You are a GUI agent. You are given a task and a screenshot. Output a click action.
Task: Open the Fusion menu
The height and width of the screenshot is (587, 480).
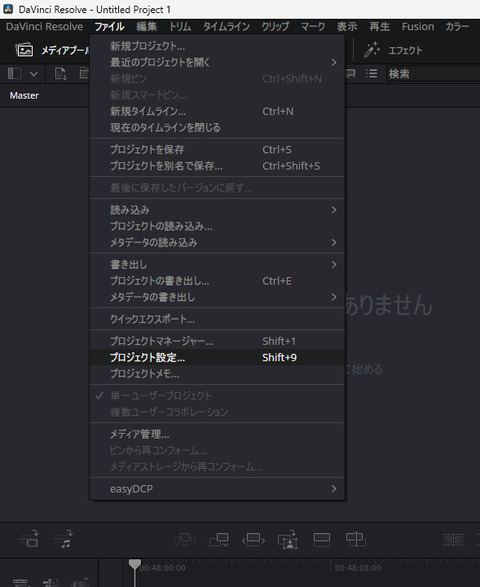[418, 27]
